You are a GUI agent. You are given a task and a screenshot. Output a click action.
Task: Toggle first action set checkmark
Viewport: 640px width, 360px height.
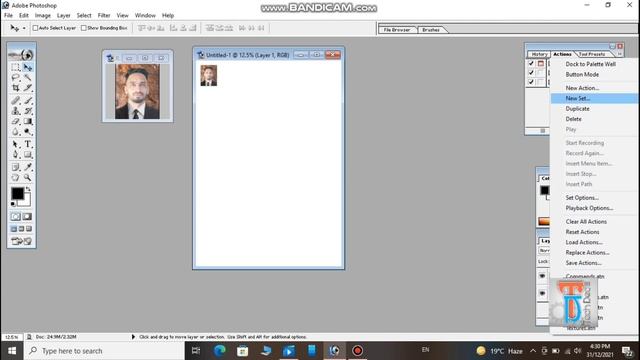(x=531, y=63)
